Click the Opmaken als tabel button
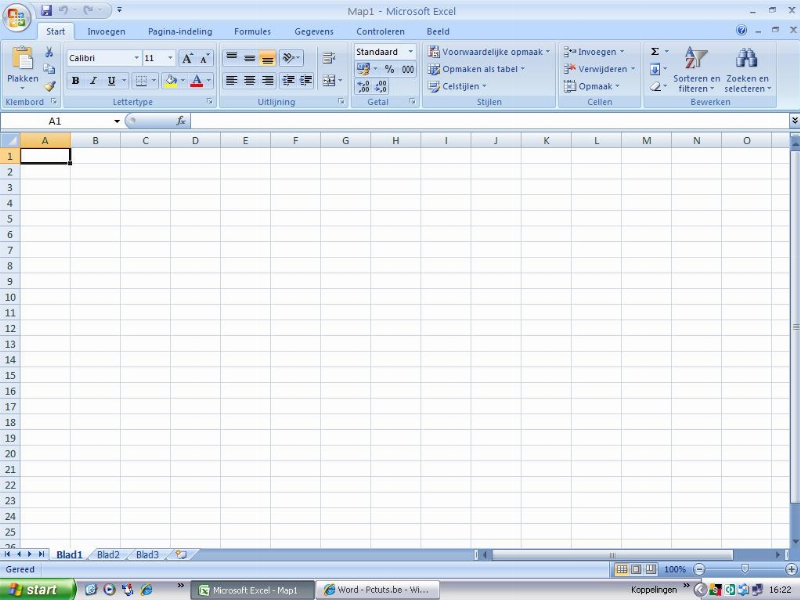 click(474, 69)
